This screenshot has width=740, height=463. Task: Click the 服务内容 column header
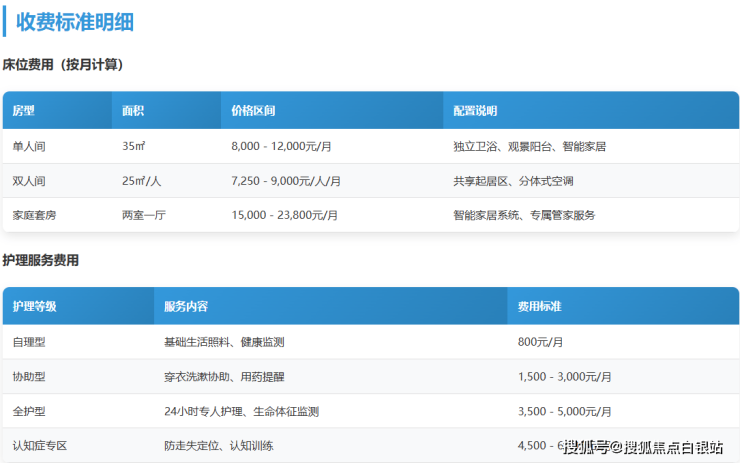point(186,307)
